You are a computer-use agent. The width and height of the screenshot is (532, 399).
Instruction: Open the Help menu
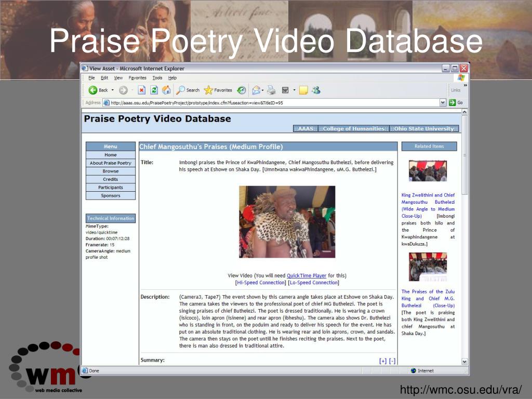[x=172, y=78]
